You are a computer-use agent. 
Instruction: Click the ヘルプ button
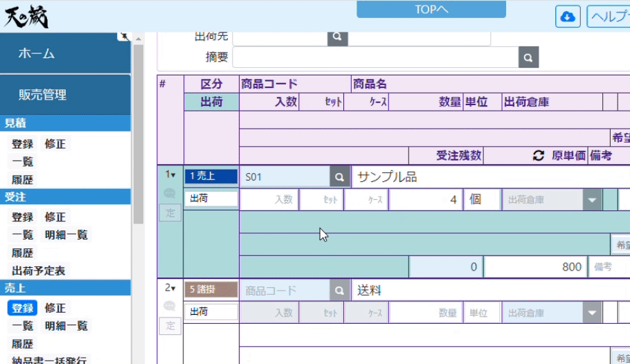click(x=609, y=17)
